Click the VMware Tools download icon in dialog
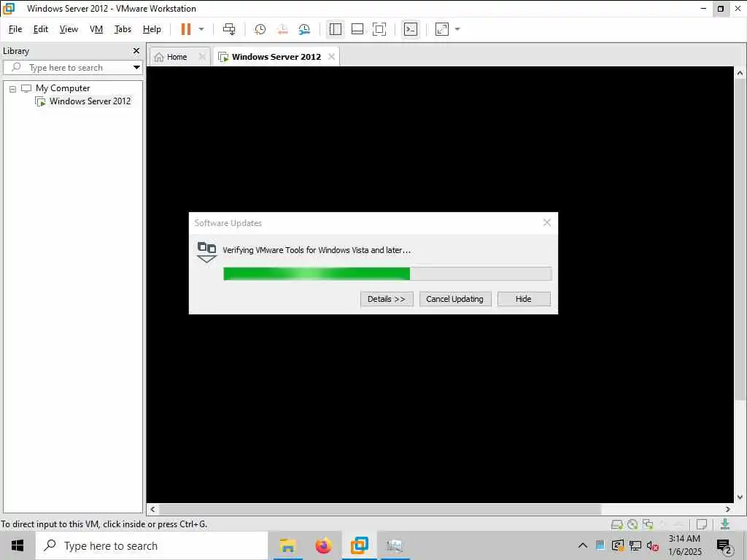 pos(206,252)
